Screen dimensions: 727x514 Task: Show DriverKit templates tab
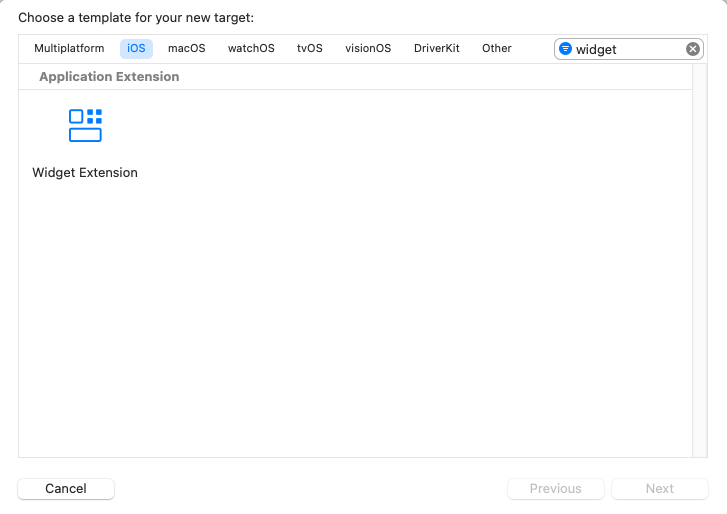click(437, 48)
